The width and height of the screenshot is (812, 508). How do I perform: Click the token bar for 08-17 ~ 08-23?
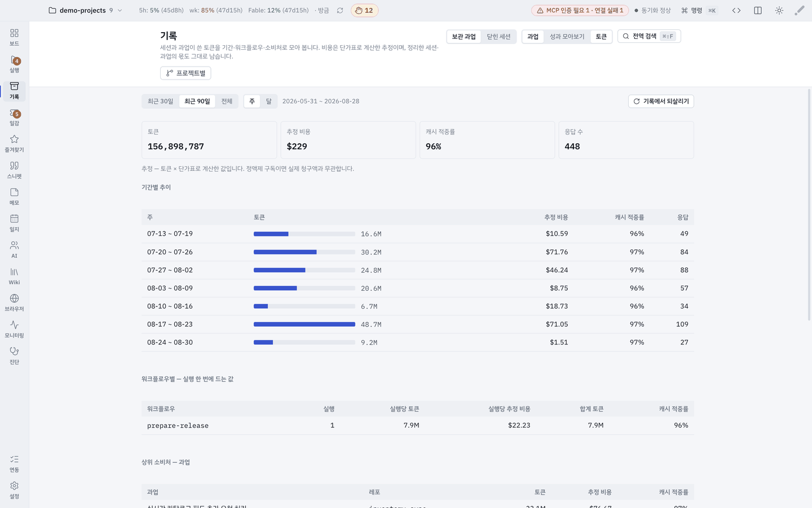point(304,324)
